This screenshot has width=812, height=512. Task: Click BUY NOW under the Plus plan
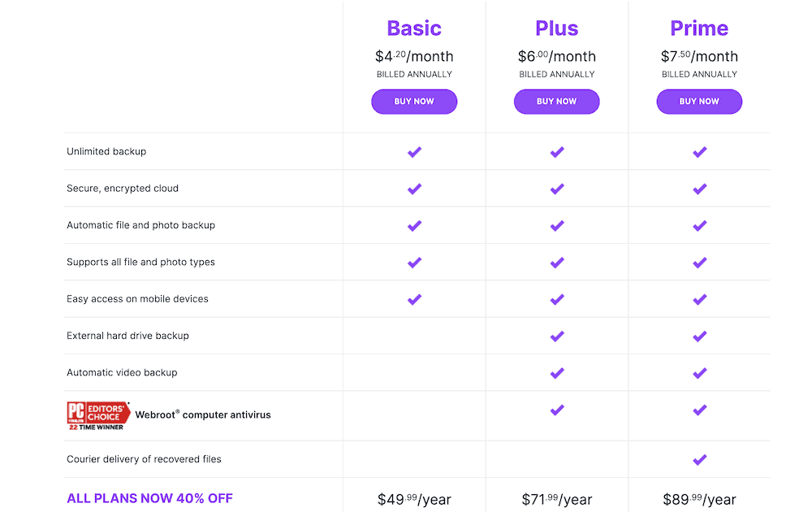(x=556, y=102)
